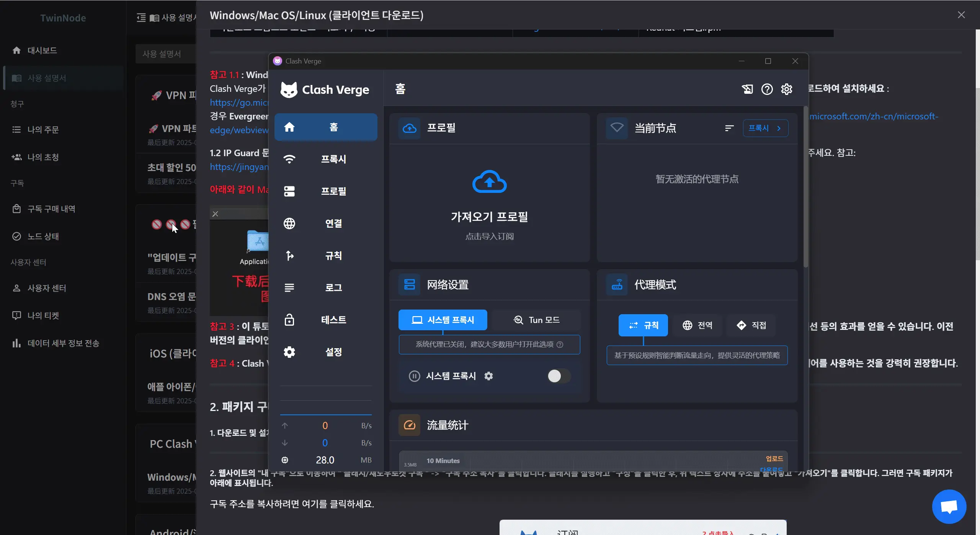Screen dimensions: 980x535
Task: Switch to the Tun 모드 tab
Action: (x=536, y=320)
